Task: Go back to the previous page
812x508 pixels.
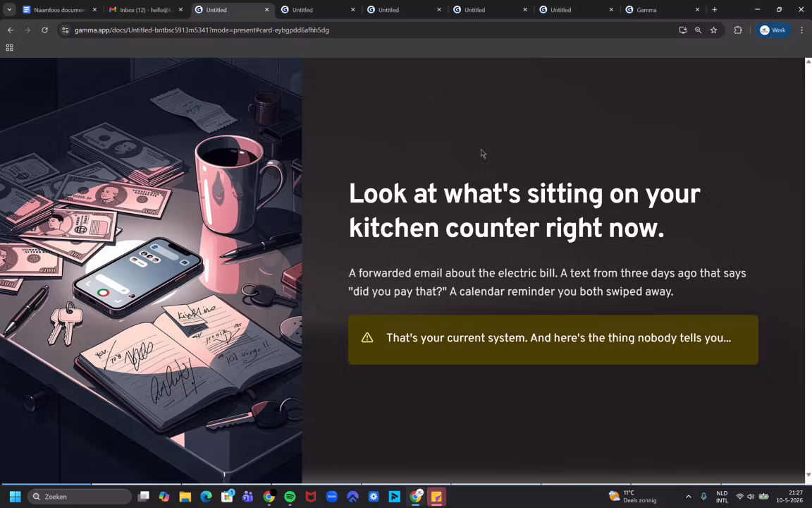Action: (11, 30)
